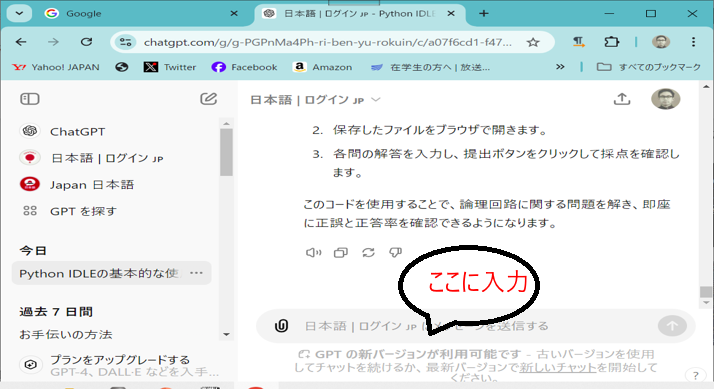Screen dimensions: 714x389
Task: Copy the response with copy icon
Action: pos(341,252)
